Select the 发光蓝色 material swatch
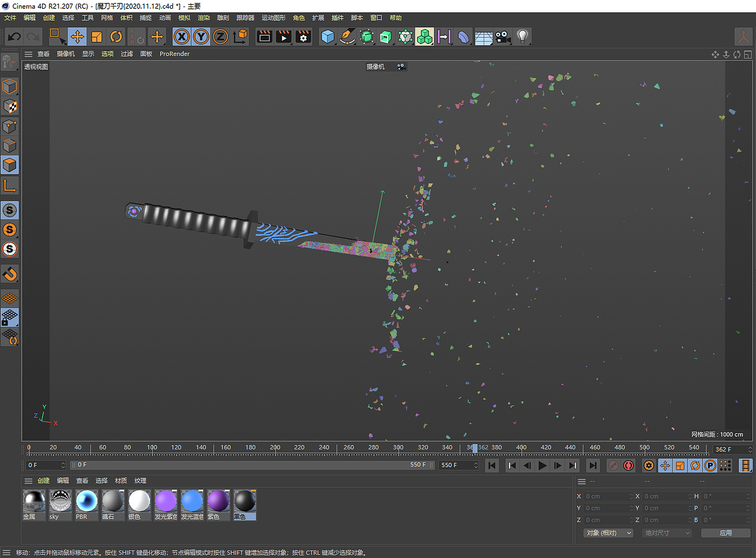This screenshot has width=756, height=558. pyautogui.click(x=192, y=505)
